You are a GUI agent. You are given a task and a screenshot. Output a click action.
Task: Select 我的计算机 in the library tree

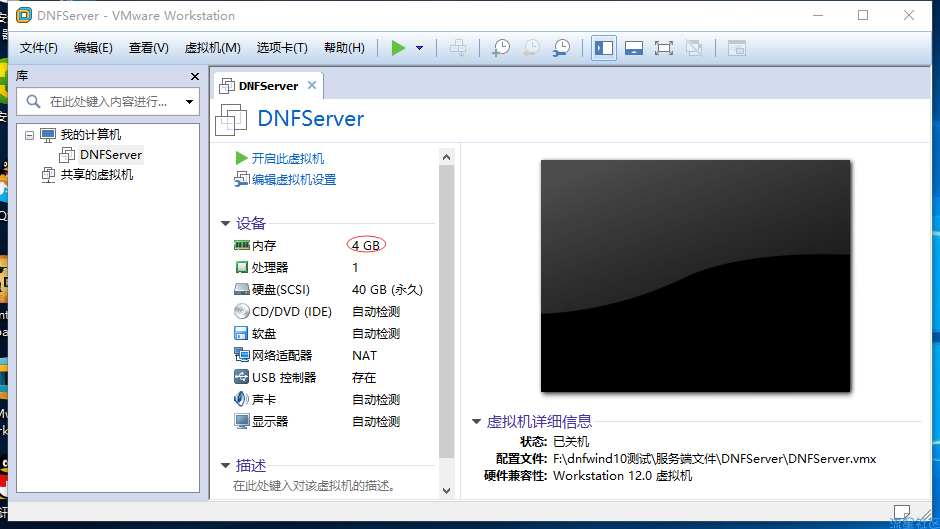[x=91, y=135]
